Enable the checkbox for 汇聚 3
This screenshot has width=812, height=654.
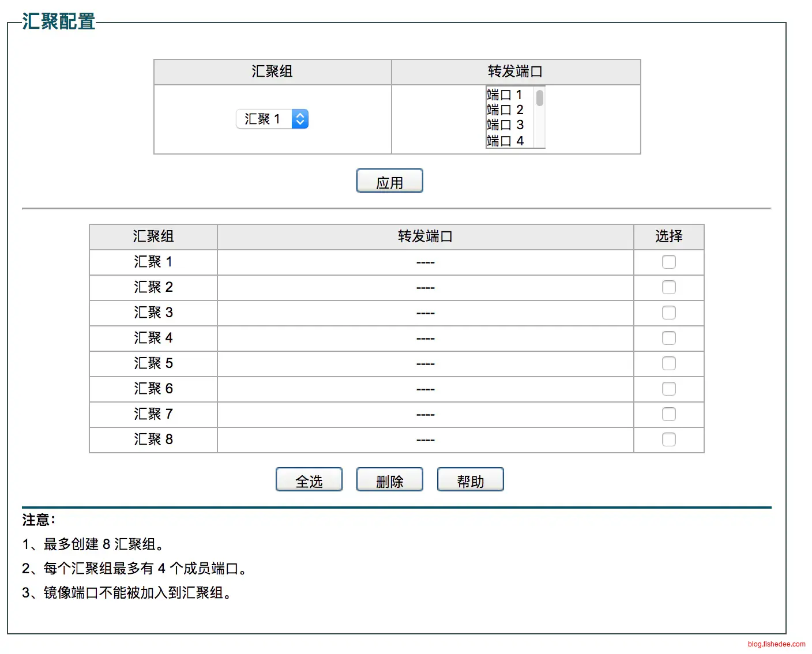668,313
